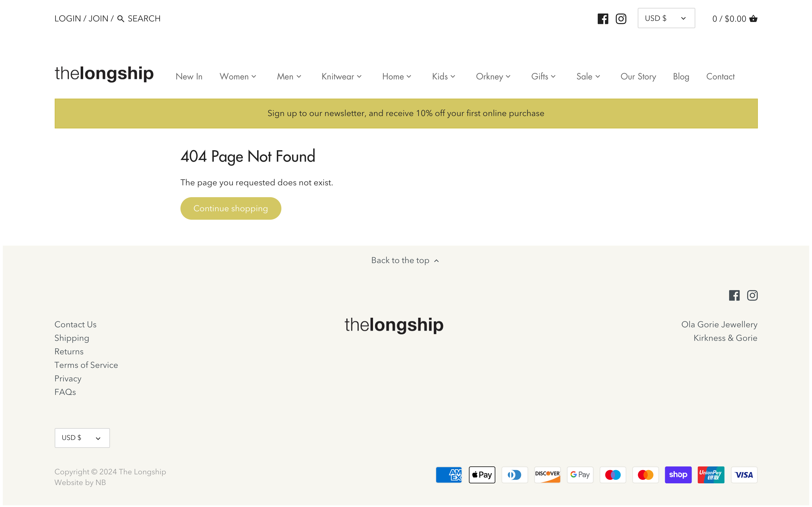Click the Shop Pay payment icon

click(678, 475)
